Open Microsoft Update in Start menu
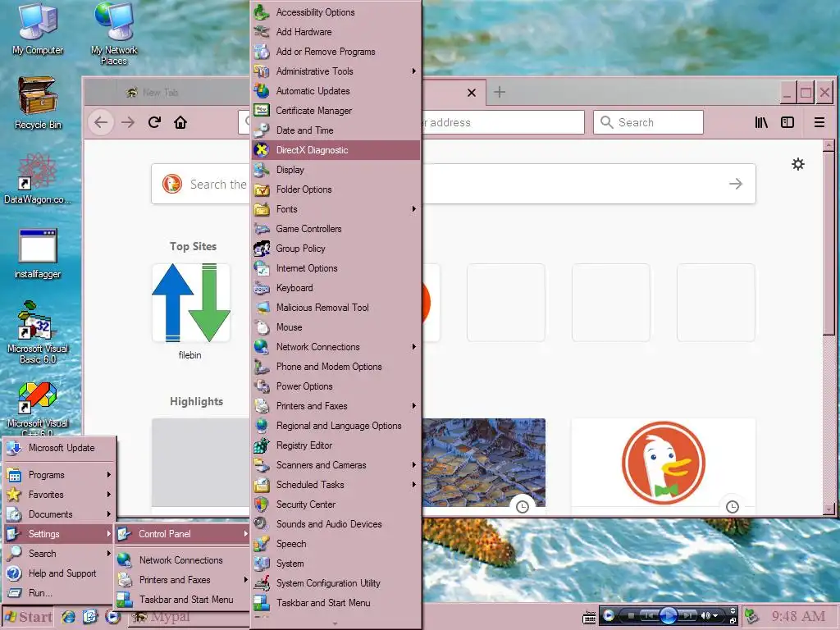 click(60, 448)
